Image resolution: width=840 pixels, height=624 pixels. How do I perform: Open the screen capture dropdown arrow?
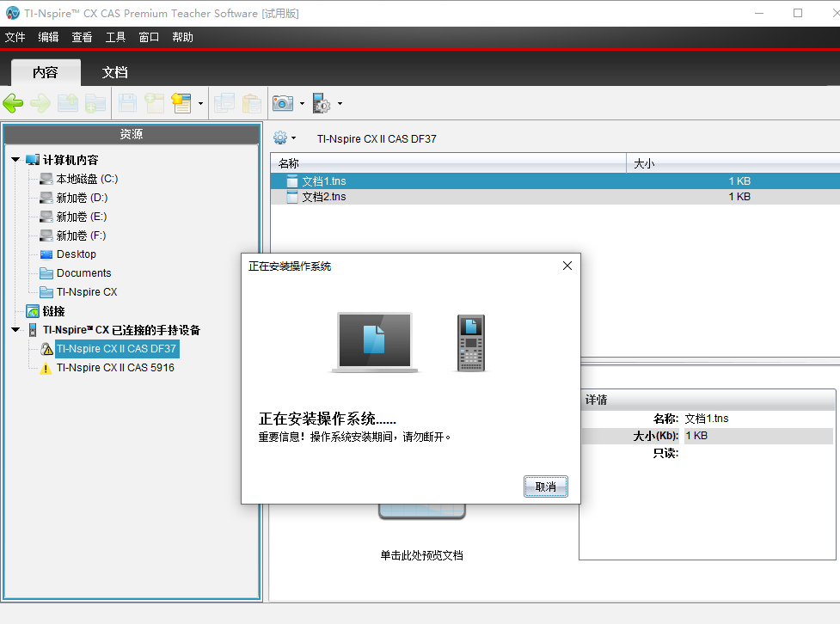302,103
